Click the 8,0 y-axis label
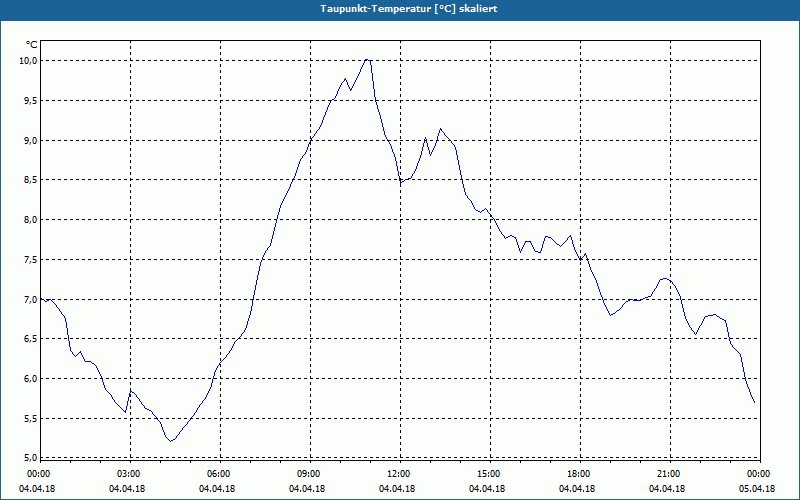 pyautogui.click(x=30, y=220)
